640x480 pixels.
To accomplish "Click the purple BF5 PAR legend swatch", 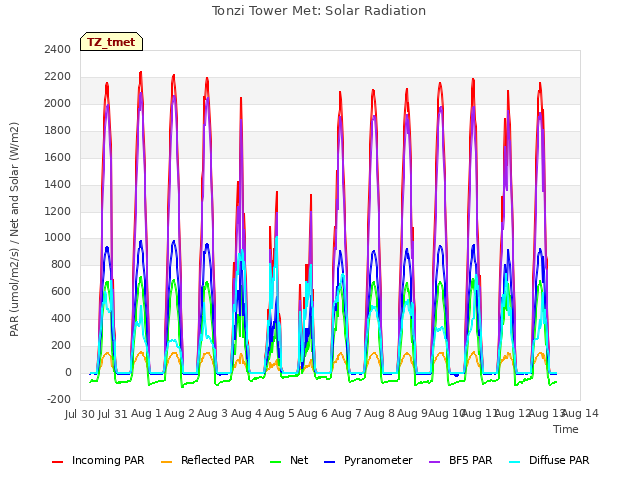I will [435, 462].
